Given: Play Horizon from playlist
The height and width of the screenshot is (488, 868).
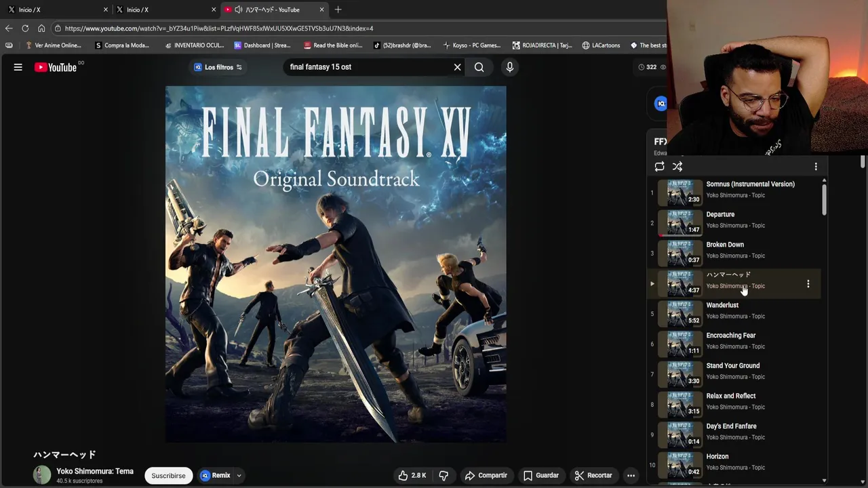Looking at the screenshot, I should coord(717,457).
